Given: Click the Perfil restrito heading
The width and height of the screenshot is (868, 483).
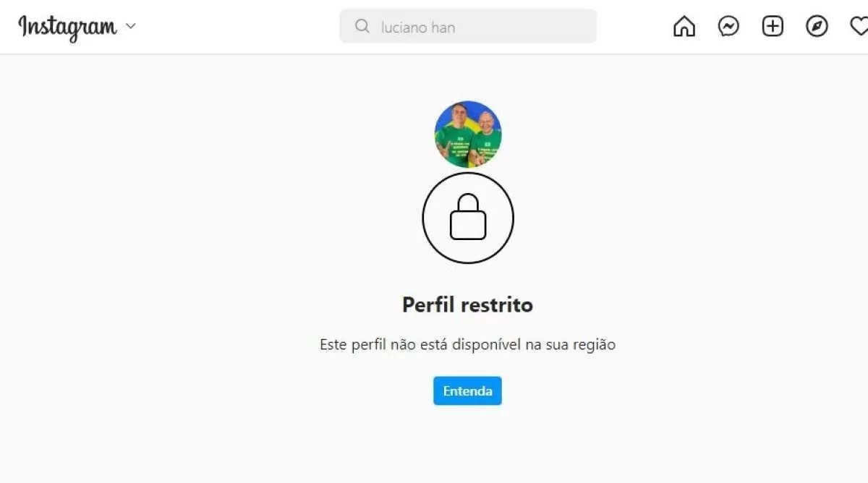Looking at the screenshot, I should point(467,304).
